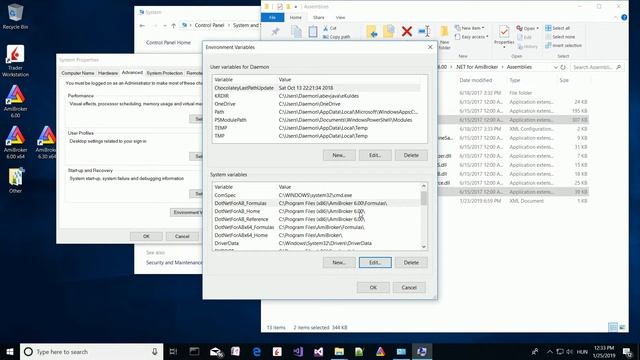The image size is (640, 360).
Task: Click New button under System variables
Action: click(x=339, y=262)
